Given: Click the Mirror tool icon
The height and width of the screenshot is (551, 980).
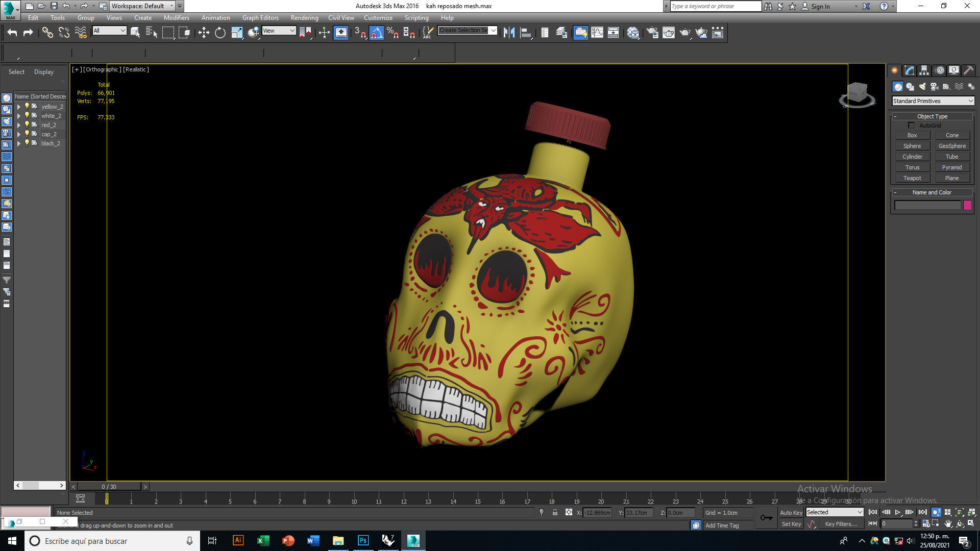Looking at the screenshot, I should (x=509, y=33).
